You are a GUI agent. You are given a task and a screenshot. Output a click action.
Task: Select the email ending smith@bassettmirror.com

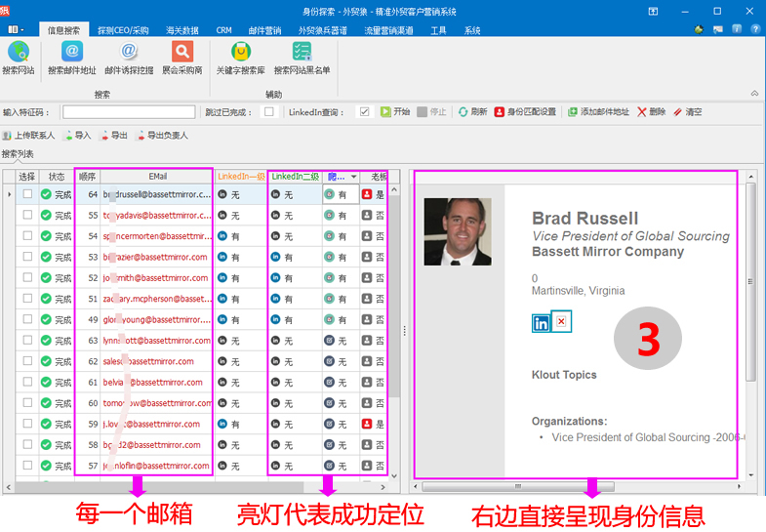point(155,277)
